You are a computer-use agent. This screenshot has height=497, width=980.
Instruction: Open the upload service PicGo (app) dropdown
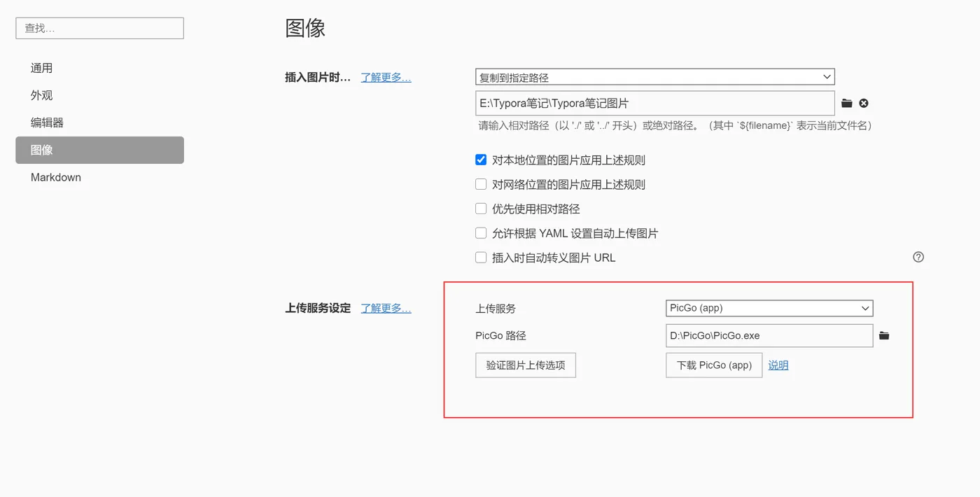tap(769, 308)
